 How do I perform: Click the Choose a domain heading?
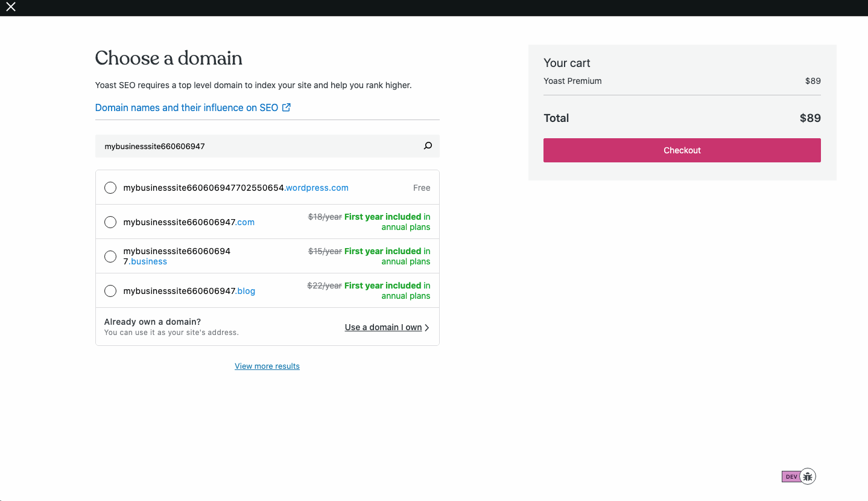[169, 58]
